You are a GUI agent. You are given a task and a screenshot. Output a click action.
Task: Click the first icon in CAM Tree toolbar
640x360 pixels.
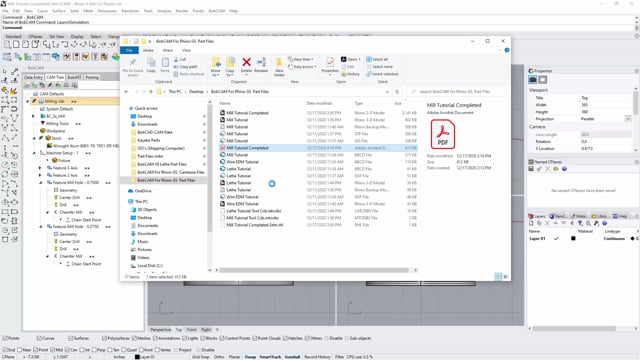click(27, 85)
